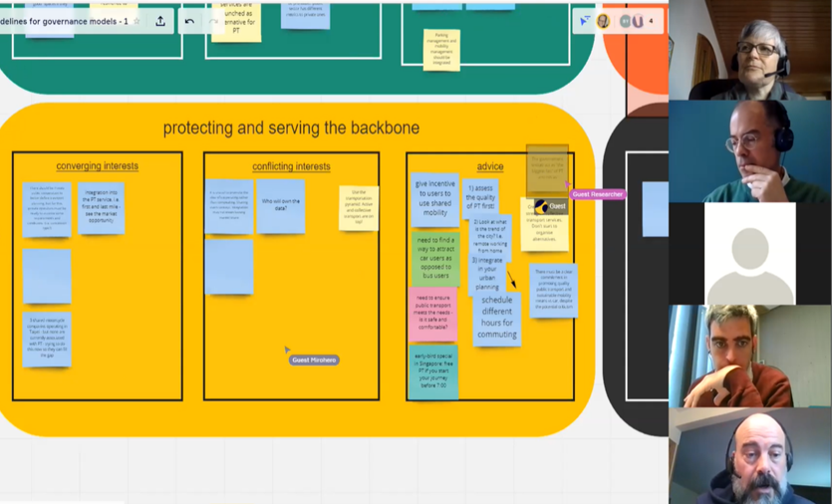Click the 'Guest' badge on the yellow note
This screenshot has width=832, height=504.
tap(551, 206)
